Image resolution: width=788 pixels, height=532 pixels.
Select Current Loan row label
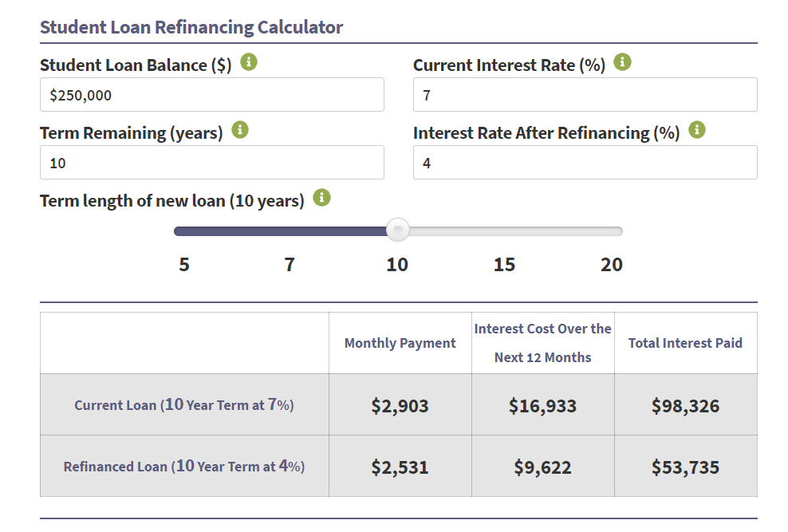coord(184,405)
